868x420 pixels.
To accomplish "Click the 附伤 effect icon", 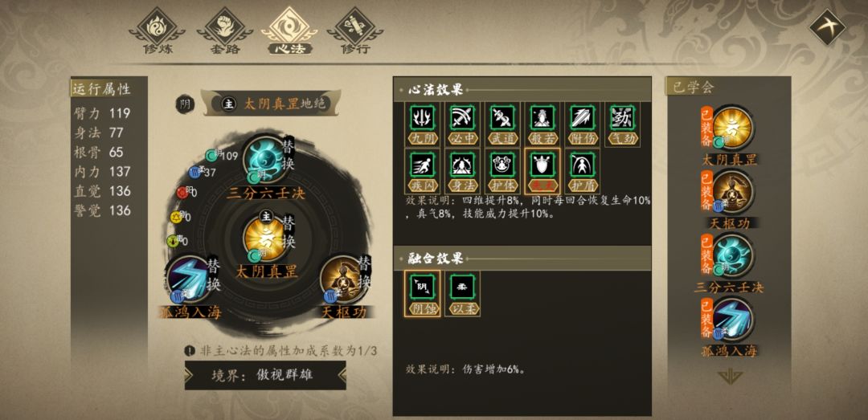I will 583,124.
